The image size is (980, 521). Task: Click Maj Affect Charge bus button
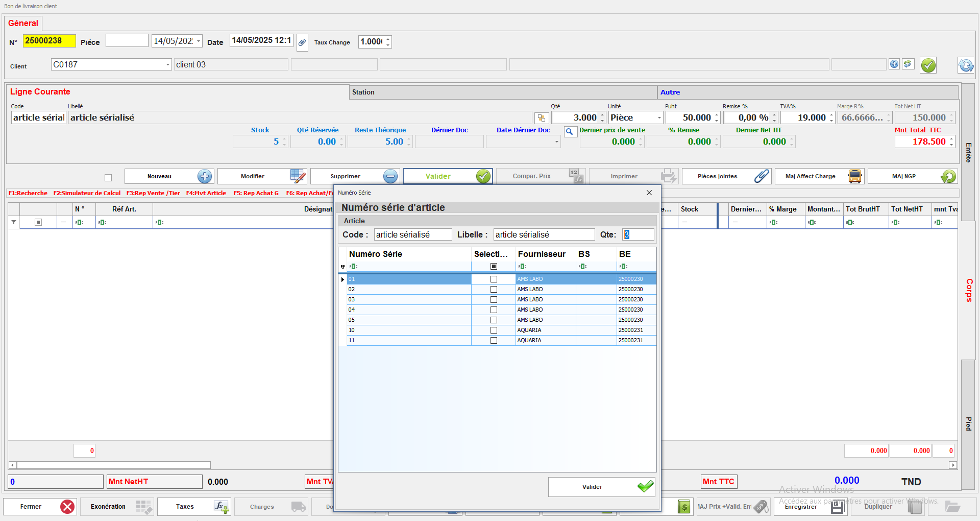(819, 176)
